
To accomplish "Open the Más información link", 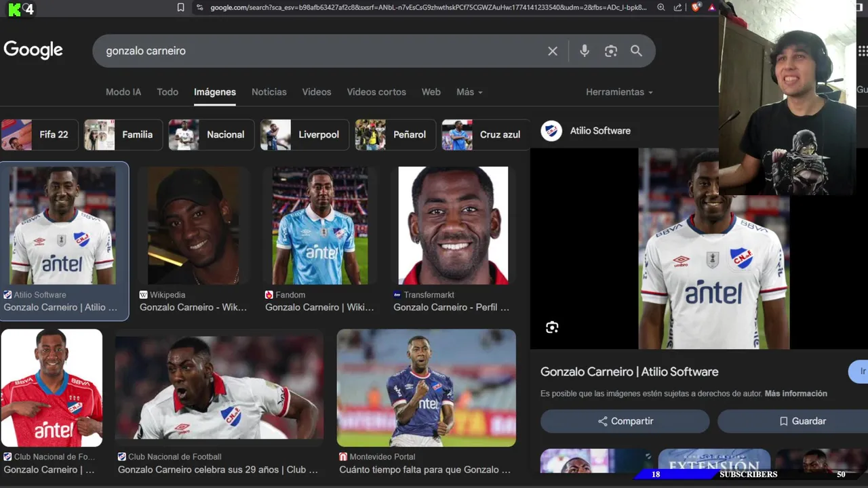I will (796, 393).
